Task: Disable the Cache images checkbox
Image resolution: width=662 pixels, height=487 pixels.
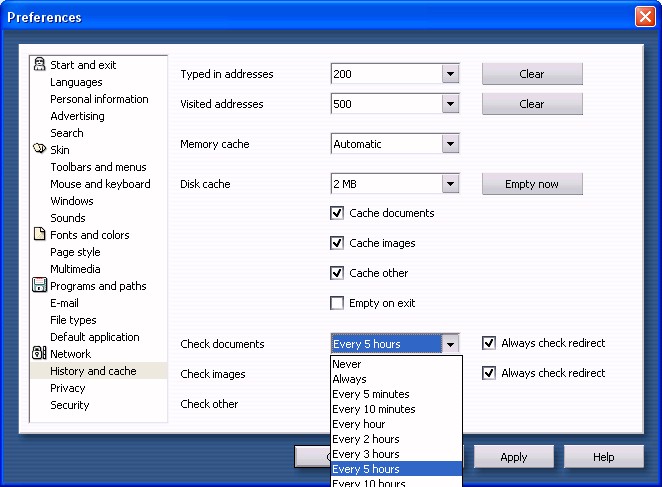Action: click(337, 243)
